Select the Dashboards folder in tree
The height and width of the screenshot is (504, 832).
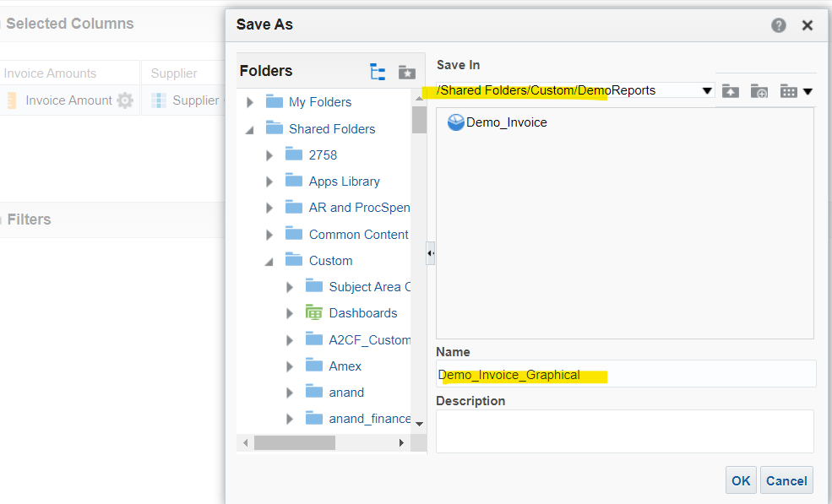[x=363, y=313]
